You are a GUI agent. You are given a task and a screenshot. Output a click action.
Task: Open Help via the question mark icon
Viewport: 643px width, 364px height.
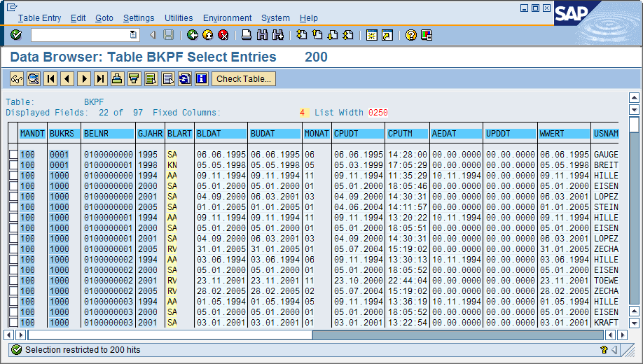411,35
